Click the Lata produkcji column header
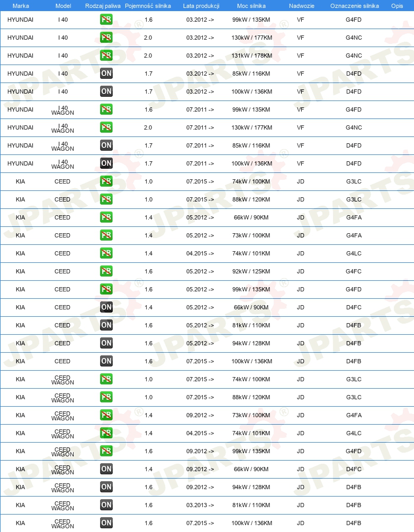This screenshot has width=414, height=532. point(201,6)
